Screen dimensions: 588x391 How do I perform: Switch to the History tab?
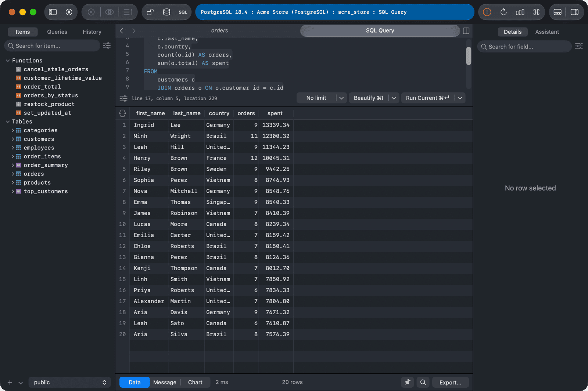click(x=92, y=32)
